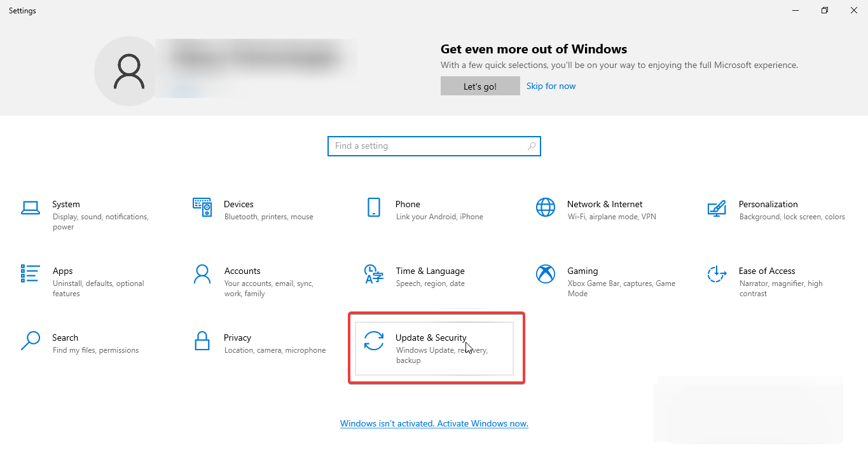Open the Activate Windows now link
The height and width of the screenshot is (457, 868).
[434, 423]
